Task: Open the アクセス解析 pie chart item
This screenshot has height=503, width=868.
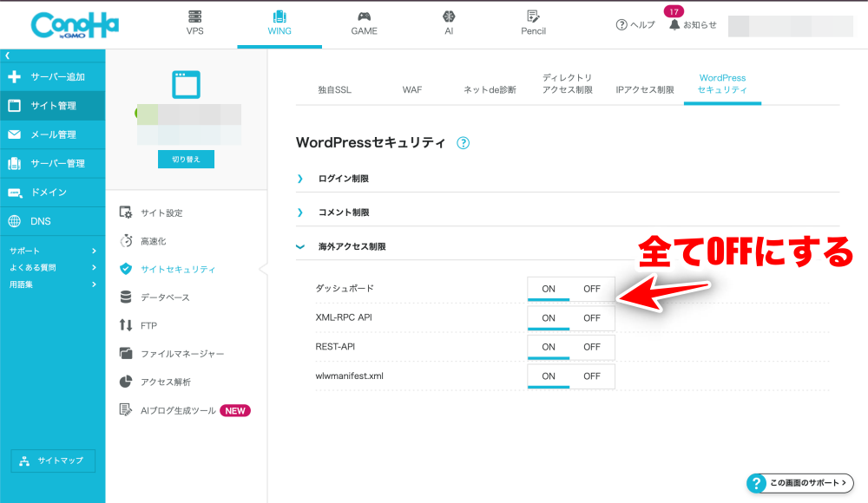Action: pos(126,382)
